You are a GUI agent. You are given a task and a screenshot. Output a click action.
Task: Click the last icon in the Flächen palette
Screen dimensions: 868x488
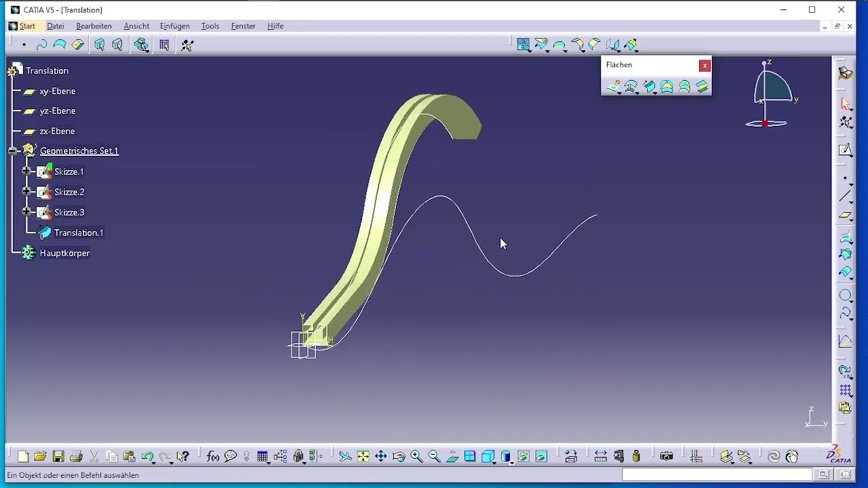coord(702,87)
